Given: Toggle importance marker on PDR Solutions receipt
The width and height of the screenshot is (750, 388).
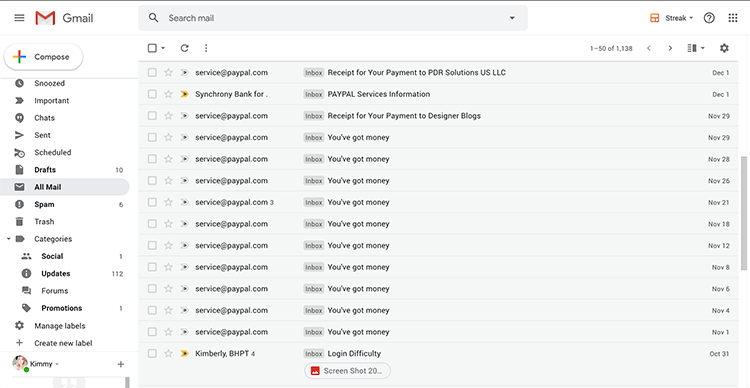Looking at the screenshot, I should pyautogui.click(x=184, y=73).
